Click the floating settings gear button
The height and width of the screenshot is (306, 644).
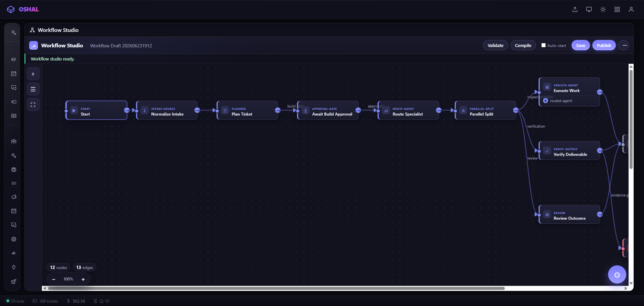coord(617,275)
